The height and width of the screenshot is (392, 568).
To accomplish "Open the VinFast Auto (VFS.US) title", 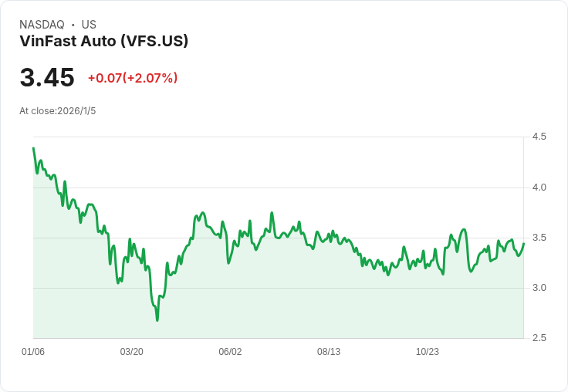I will (x=103, y=41).
